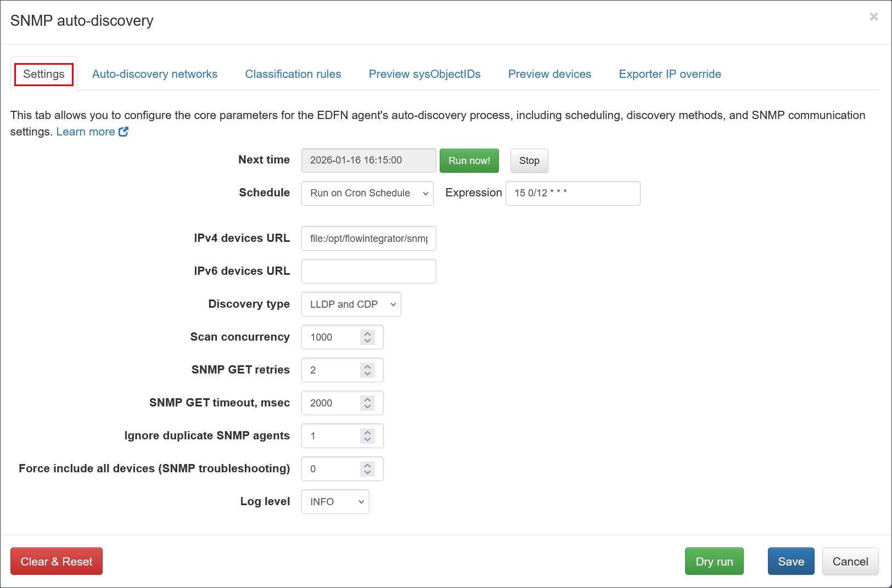The image size is (892, 588).
Task: Click into the IPv6 devices URL field
Action: [x=368, y=272]
